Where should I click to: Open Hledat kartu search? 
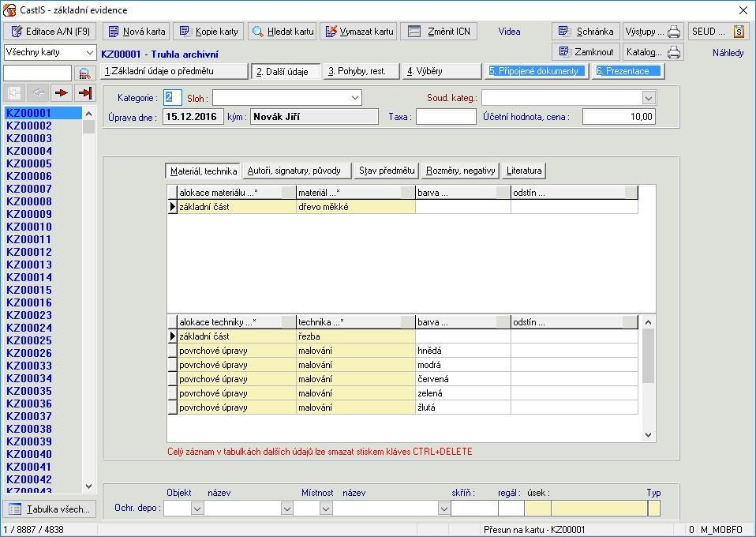tap(283, 32)
